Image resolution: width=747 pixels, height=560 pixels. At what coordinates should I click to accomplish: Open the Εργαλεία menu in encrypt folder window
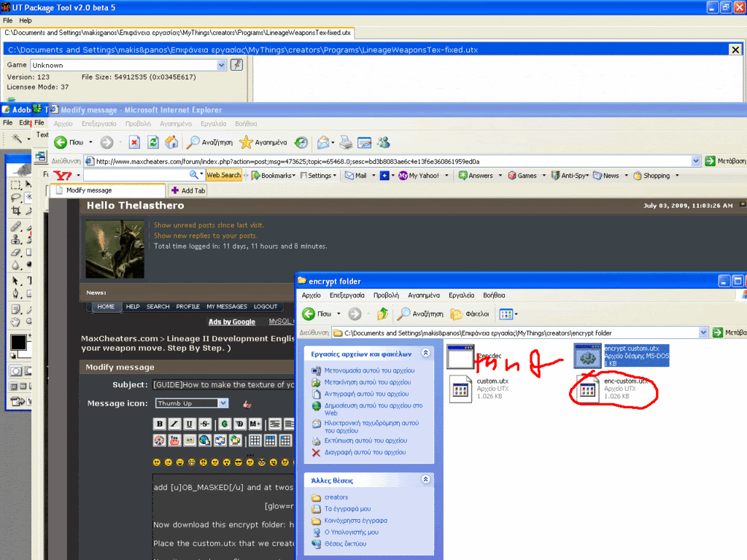click(462, 295)
